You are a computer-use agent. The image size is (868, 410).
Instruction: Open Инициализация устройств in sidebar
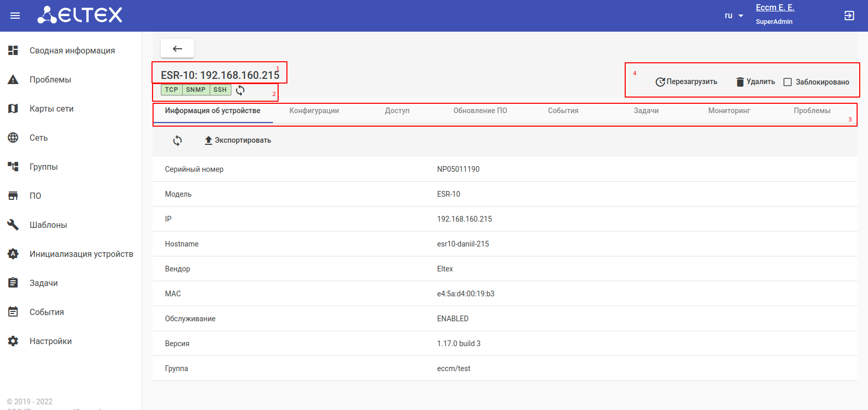[x=81, y=254]
